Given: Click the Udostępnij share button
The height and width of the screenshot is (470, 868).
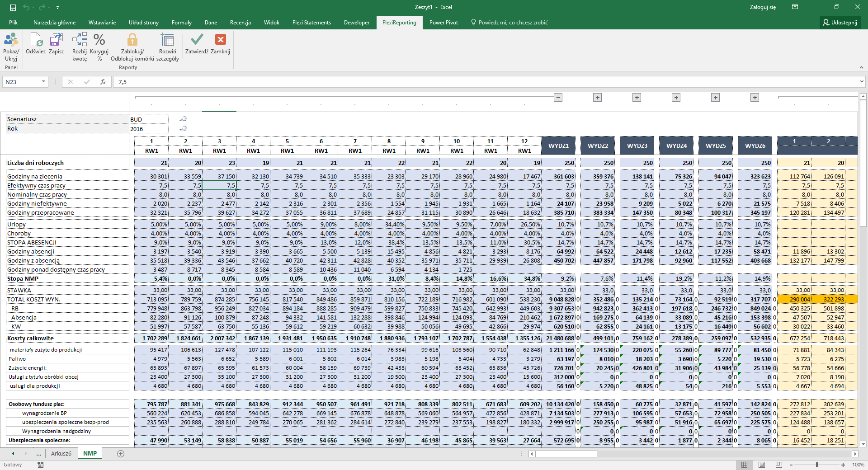Looking at the screenshot, I should click(840, 23).
